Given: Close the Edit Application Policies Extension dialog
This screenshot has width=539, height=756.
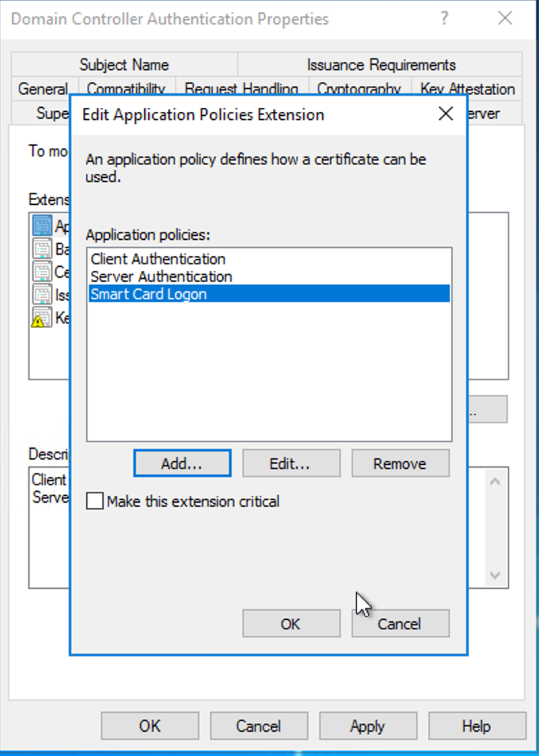Looking at the screenshot, I should (x=446, y=115).
